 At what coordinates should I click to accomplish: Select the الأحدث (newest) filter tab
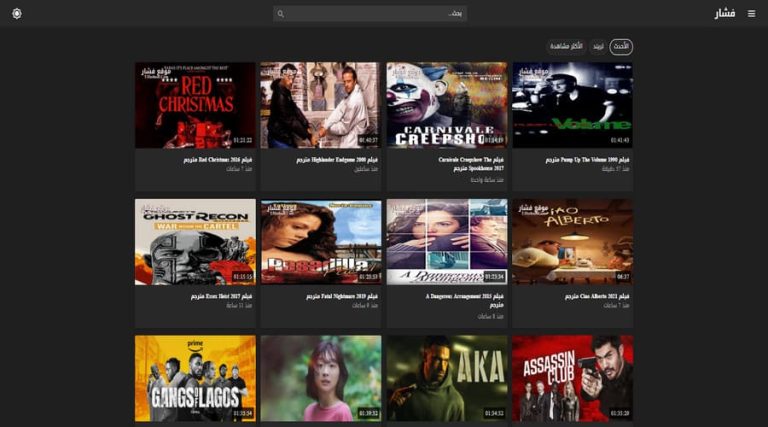[621, 47]
